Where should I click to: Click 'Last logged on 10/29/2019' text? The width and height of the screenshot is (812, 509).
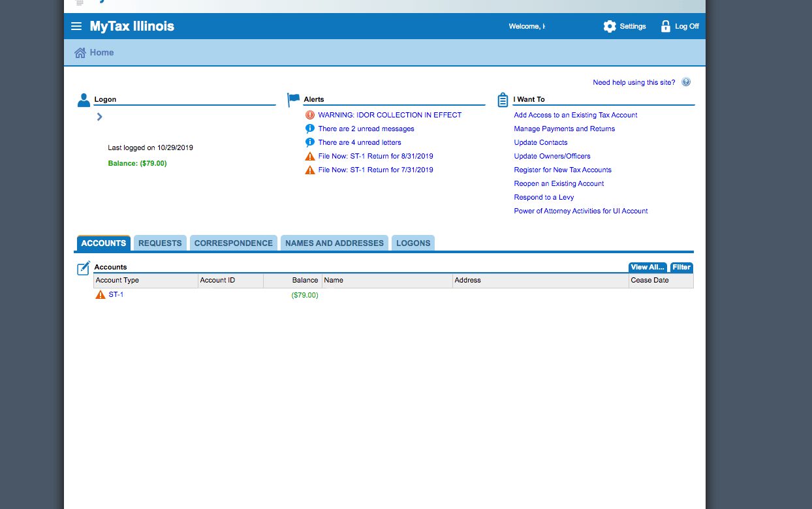pos(150,147)
